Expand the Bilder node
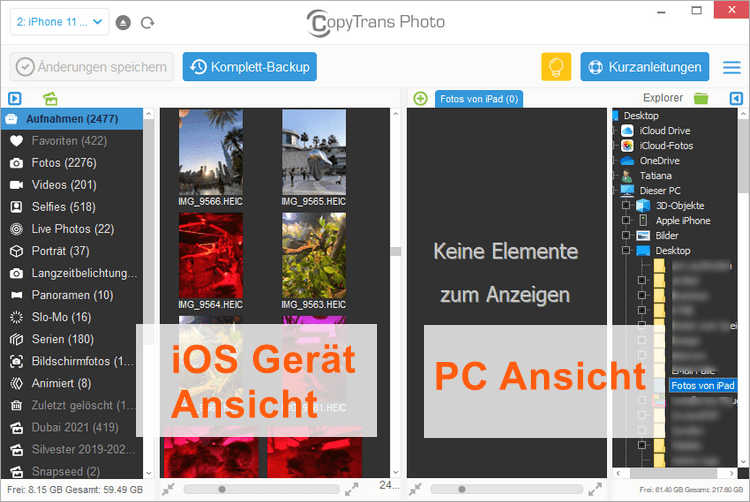The width and height of the screenshot is (750, 502). (x=626, y=235)
